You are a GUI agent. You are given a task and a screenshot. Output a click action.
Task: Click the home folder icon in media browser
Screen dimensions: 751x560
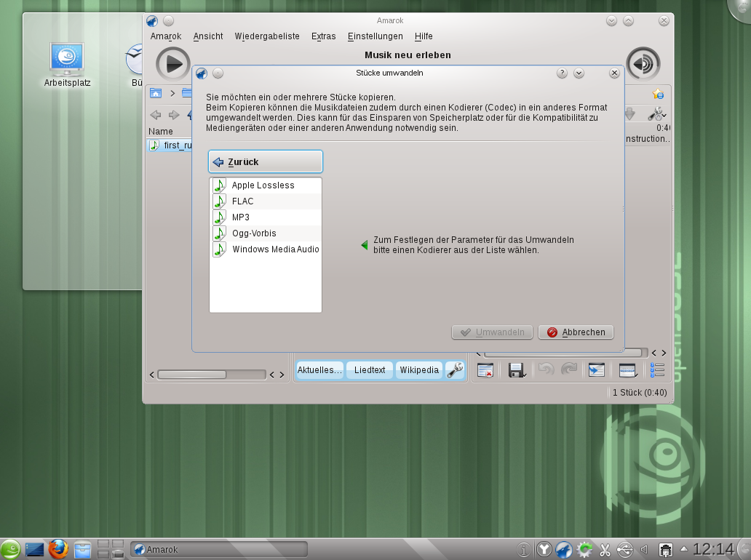[157, 94]
